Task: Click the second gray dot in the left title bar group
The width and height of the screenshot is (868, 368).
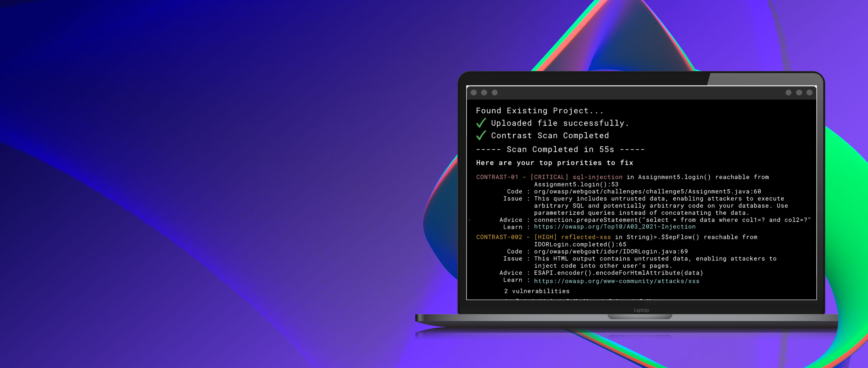Action: (x=484, y=93)
